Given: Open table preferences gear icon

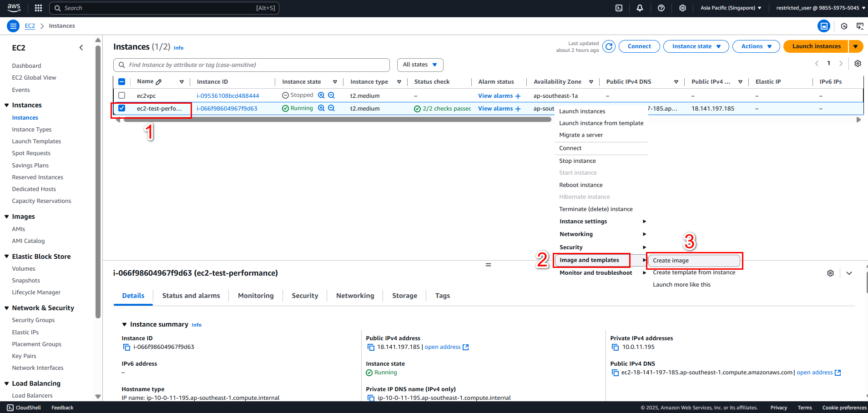Looking at the screenshot, I should pos(858,64).
